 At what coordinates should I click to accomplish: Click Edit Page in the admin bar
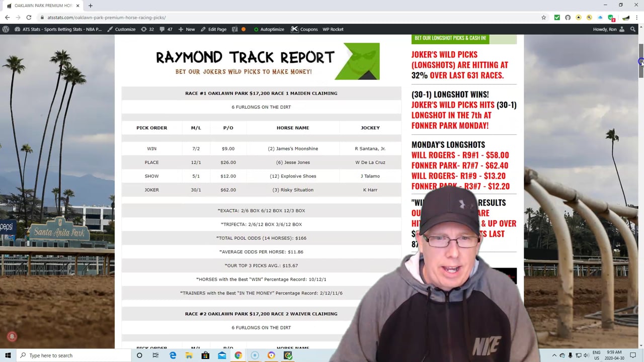point(213,29)
